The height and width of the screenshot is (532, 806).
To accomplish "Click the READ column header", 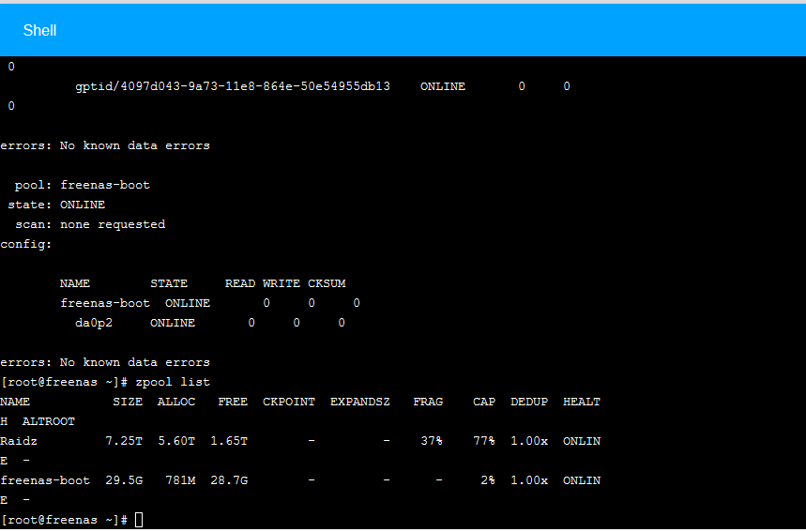I will pyautogui.click(x=240, y=283).
